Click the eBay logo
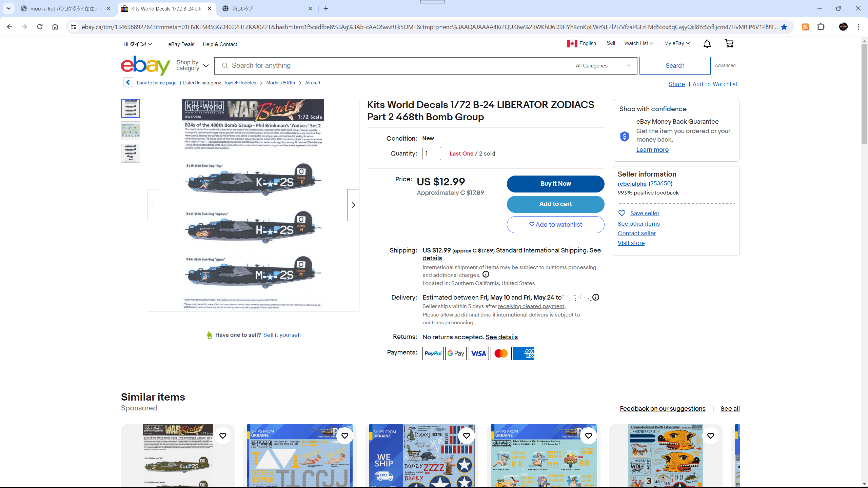The image size is (868, 488). pos(145,65)
